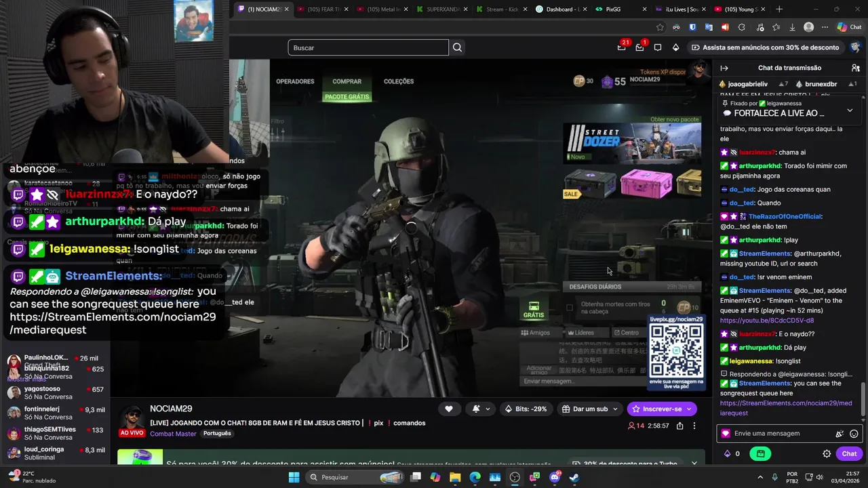Image resolution: width=868 pixels, height=488 pixels.
Task: Open browser more options ellipsis menu
Action: tap(825, 27)
